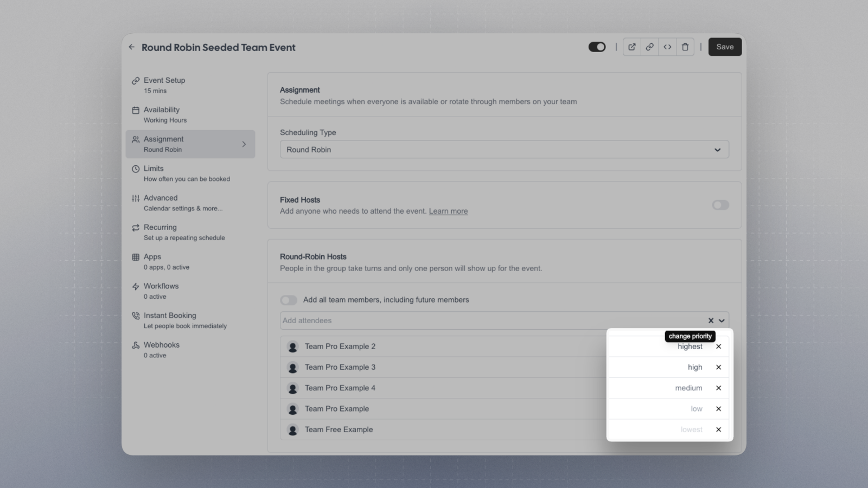Follow the Learn more link
868x488 pixels.
(448, 211)
